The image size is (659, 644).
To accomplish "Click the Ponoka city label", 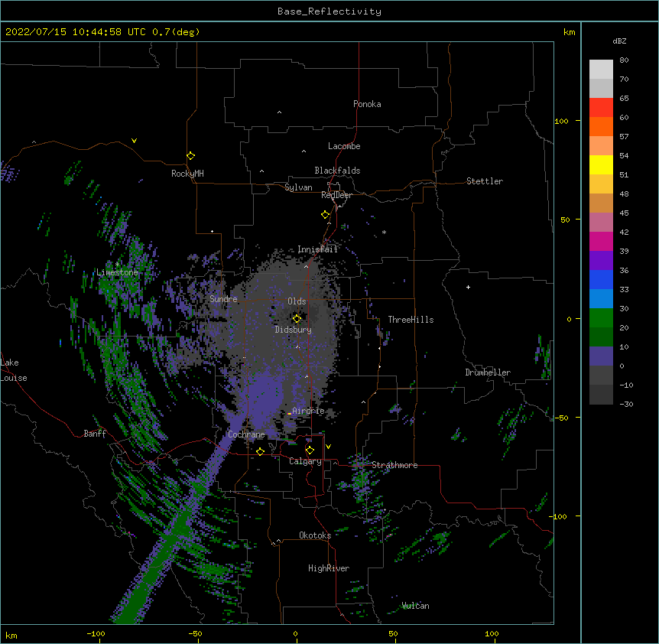I will click(x=367, y=104).
